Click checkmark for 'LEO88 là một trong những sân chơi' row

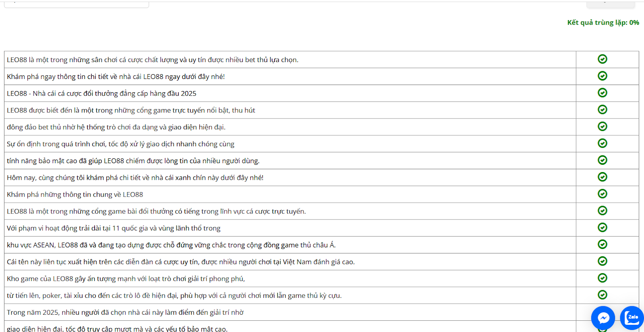(x=602, y=59)
